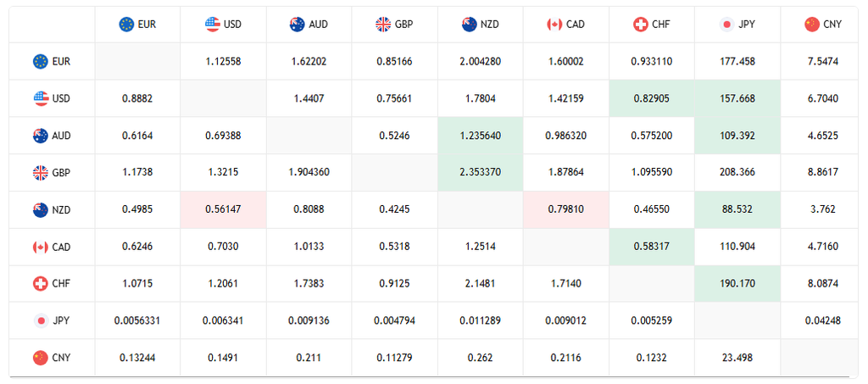Click the AUD flag icon in header row
Viewport: 868px width, 384px height.
(x=298, y=25)
